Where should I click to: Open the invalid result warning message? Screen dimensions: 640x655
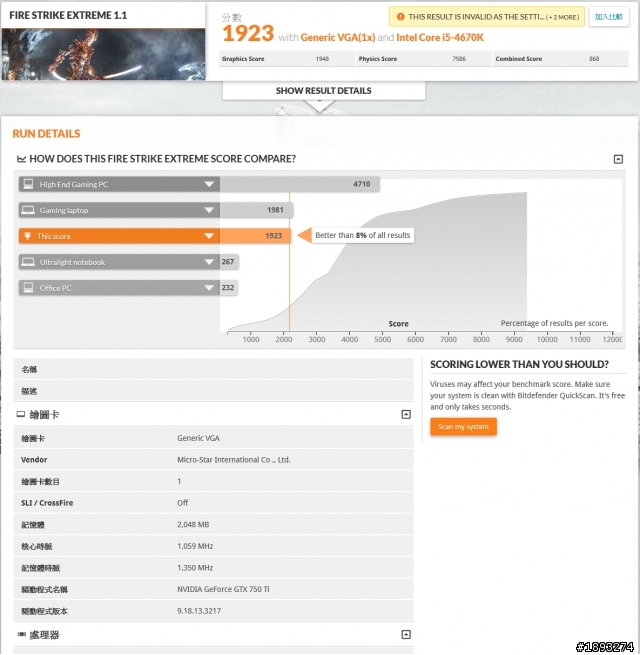click(487, 17)
